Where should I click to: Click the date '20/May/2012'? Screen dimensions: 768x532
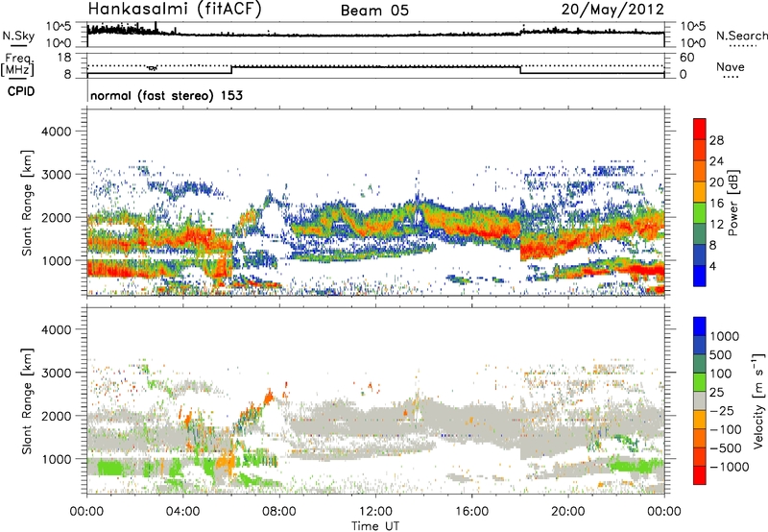[x=612, y=10]
